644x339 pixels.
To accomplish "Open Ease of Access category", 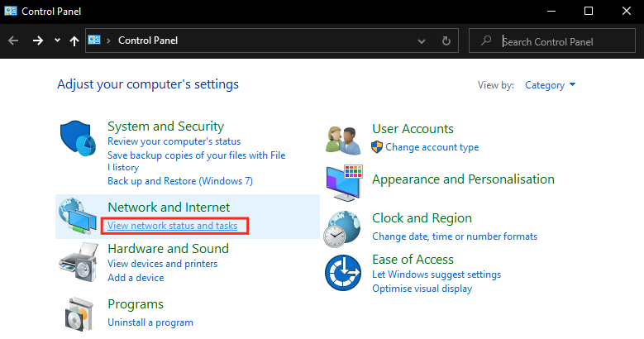I will click(413, 260).
